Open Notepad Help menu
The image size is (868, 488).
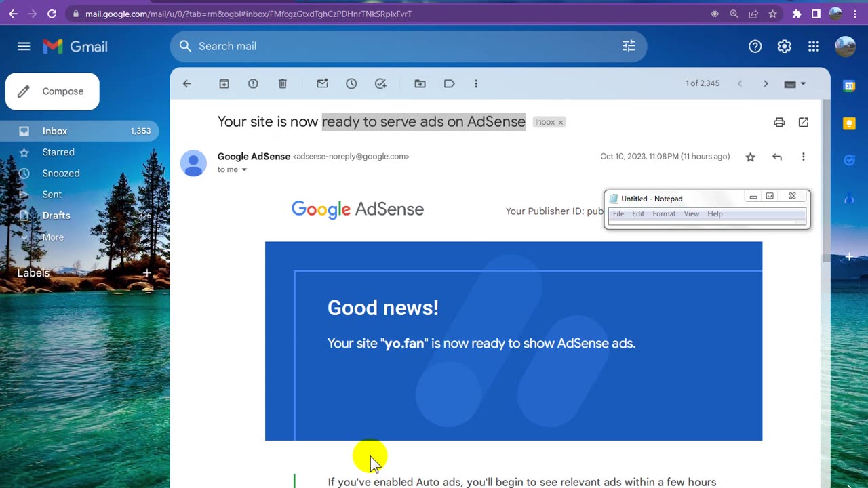tap(715, 214)
